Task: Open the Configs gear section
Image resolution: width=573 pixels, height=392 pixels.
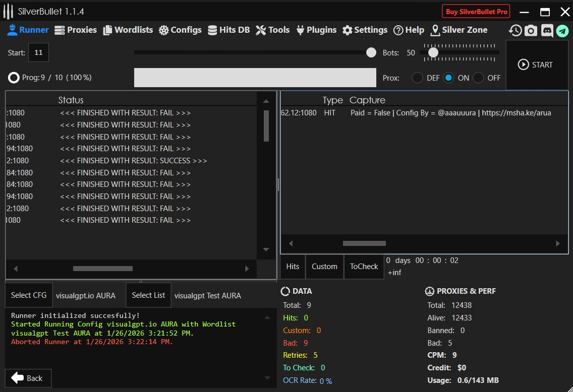Action: pyautogui.click(x=180, y=30)
